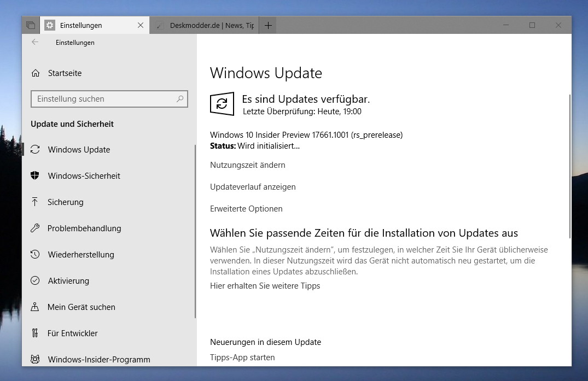The height and width of the screenshot is (381, 588).
Task: Select Windows Update in sidebar
Action: (79, 149)
